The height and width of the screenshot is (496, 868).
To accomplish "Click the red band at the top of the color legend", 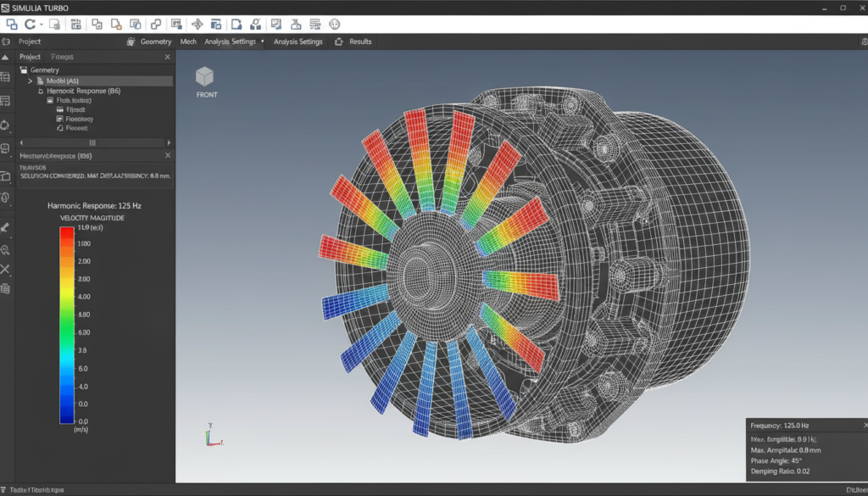I will tap(67, 234).
